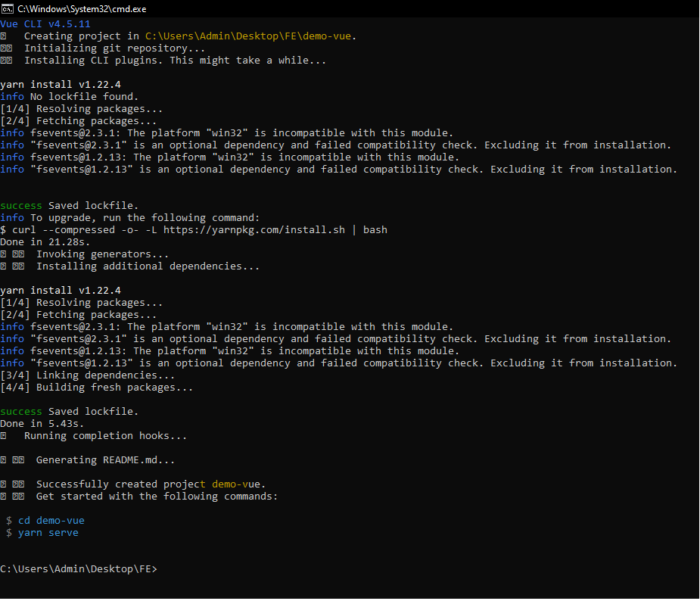700x601 pixels.
Task: Click the Vue CLI v4.5.11 version text
Action: (x=45, y=24)
